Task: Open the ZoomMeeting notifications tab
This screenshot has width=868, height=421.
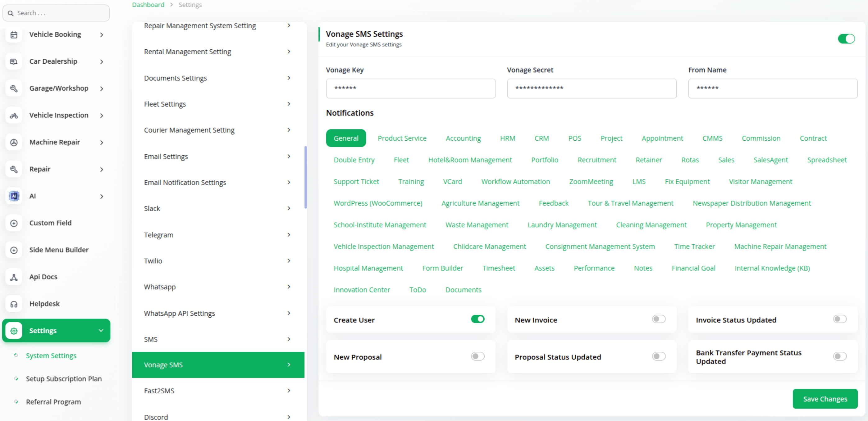Action: coord(591,182)
